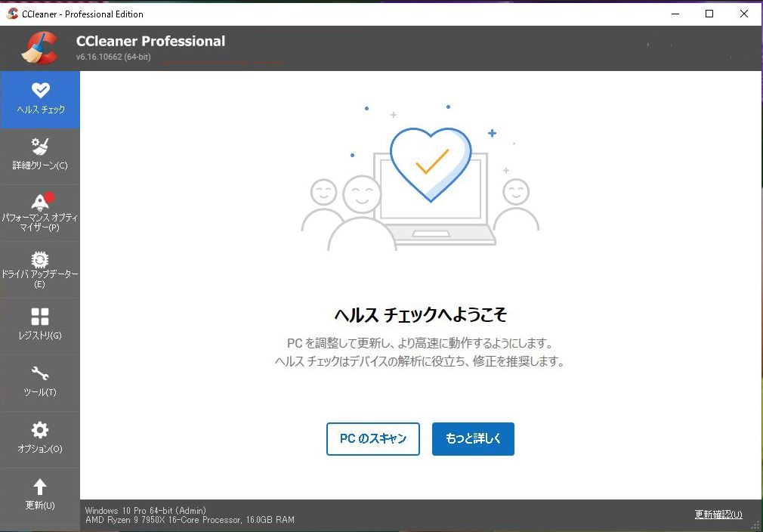Open パフォーマンス オプティマイザー(P)
This screenshot has width=763, height=532.
point(40,213)
